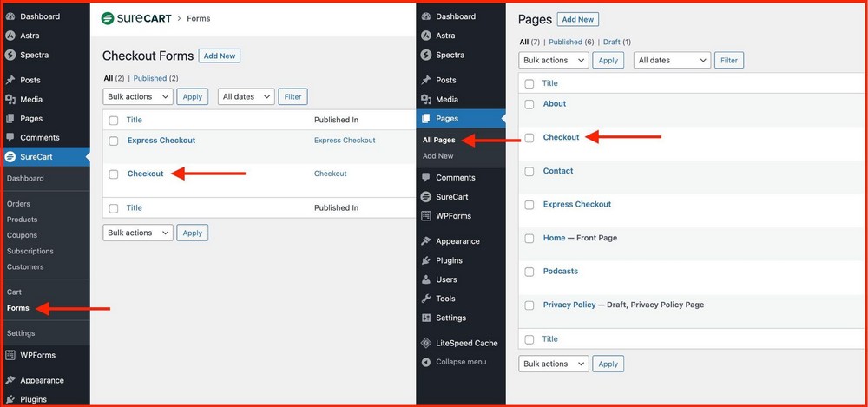Screen dimensions: 868x407
Task: Tick the Checkout form checkbox in Checkout Forms
Action: 114,174
